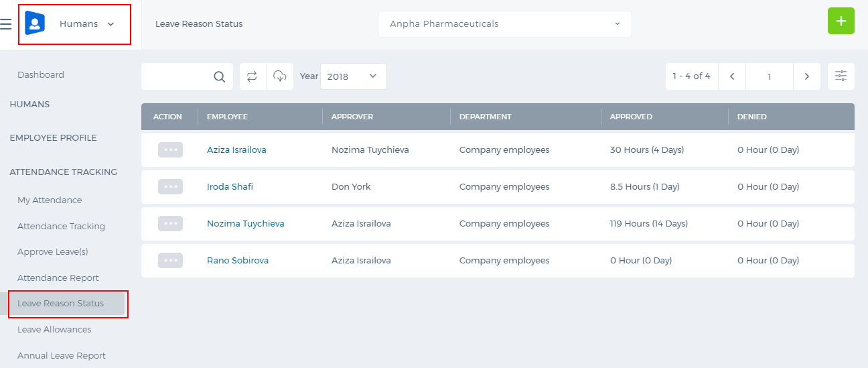Viewport: 868px width, 368px height.
Task: Open My Attendance in sidebar
Action: coord(50,200)
